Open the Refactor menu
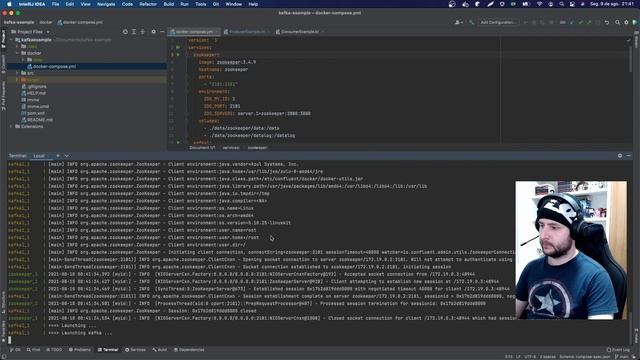This screenshot has width=640, height=360. click(x=148, y=4)
